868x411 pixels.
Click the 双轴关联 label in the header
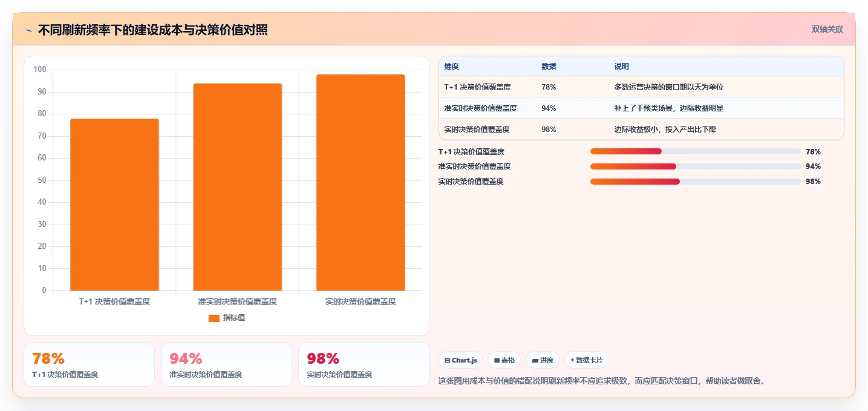pyautogui.click(x=827, y=30)
